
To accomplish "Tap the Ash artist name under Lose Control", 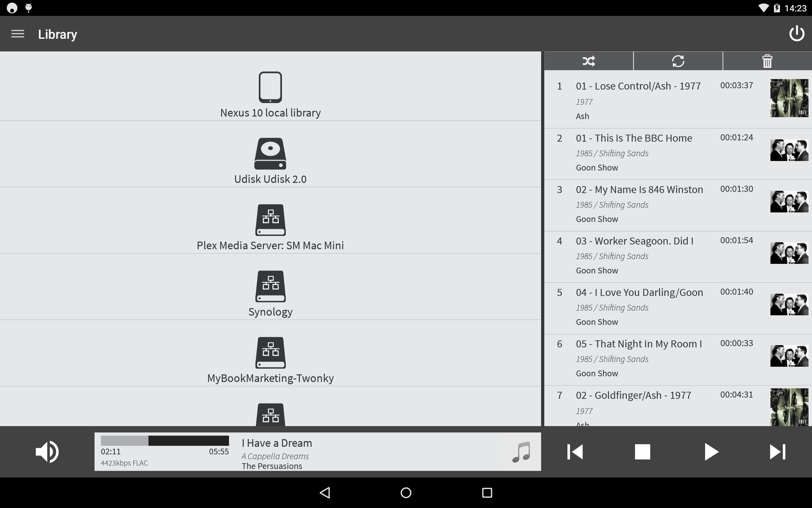I will [582, 116].
